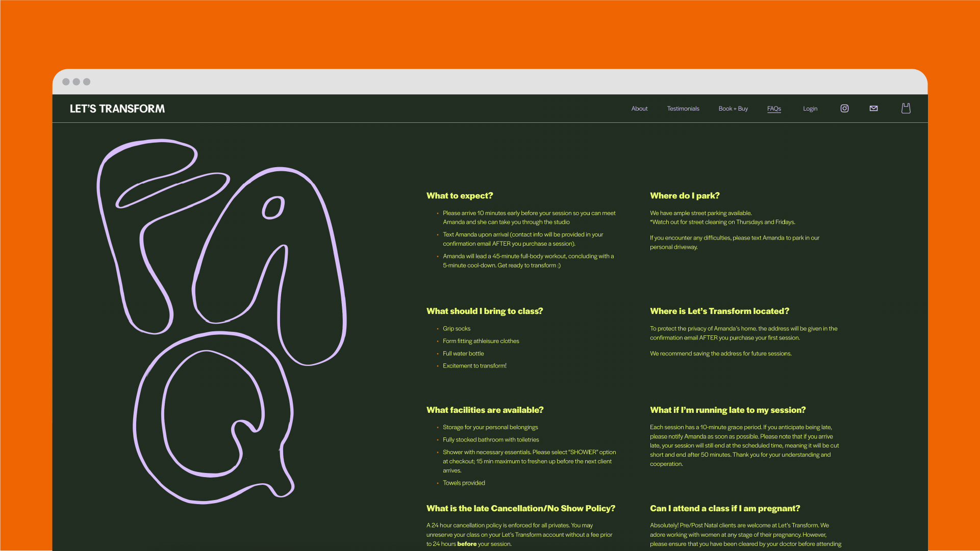This screenshot has width=980, height=551.
Task: Click the LET'S TRANSFORM logo
Action: click(x=117, y=109)
